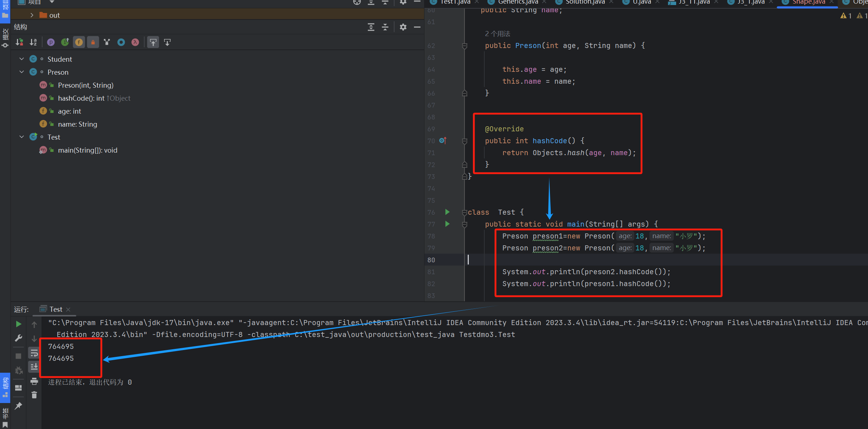Enable always select opened element
Viewport: 868px width, 429px height.
click(x=153, y=42)
